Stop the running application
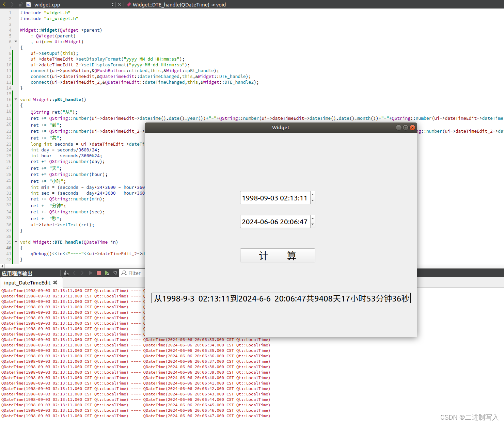 99,273
